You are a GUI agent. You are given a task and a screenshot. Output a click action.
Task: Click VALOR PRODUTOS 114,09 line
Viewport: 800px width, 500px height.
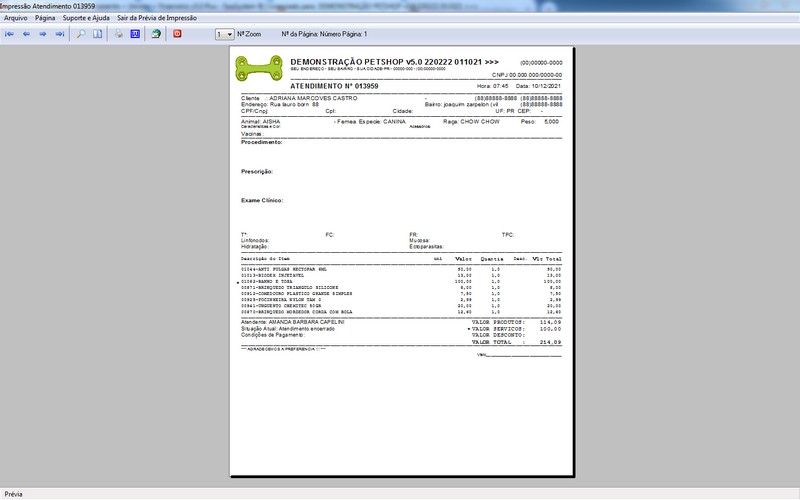point(516,322)
